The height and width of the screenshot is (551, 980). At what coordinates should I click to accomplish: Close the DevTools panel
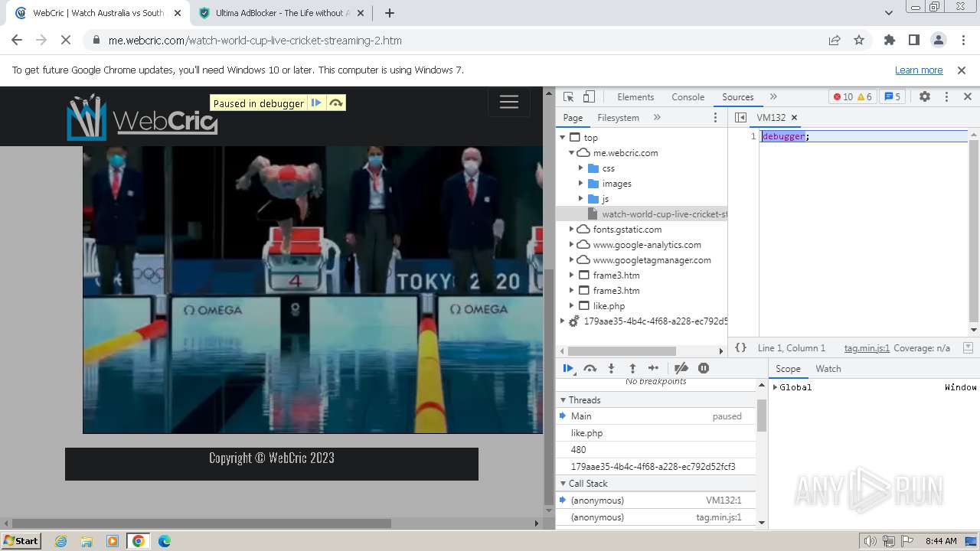pyautogui.click(x=968, y=97)
